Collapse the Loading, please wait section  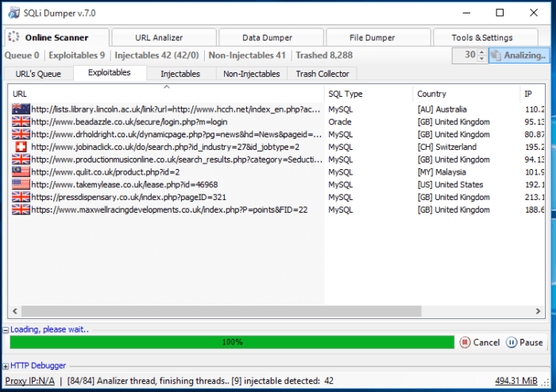(x=6, y=329)
